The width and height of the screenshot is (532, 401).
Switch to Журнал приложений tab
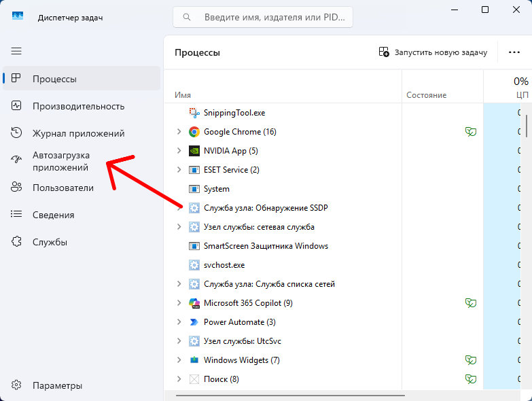[x=82, y=133]
